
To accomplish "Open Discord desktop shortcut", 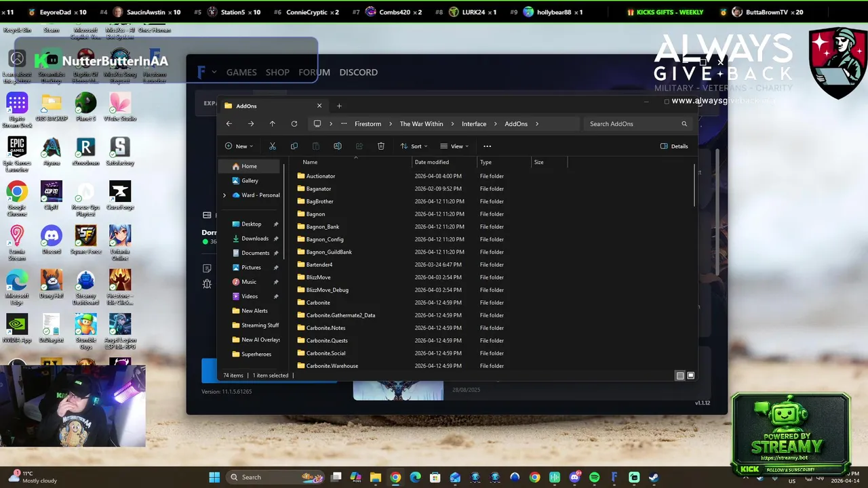I will click(x=52, y=240).
